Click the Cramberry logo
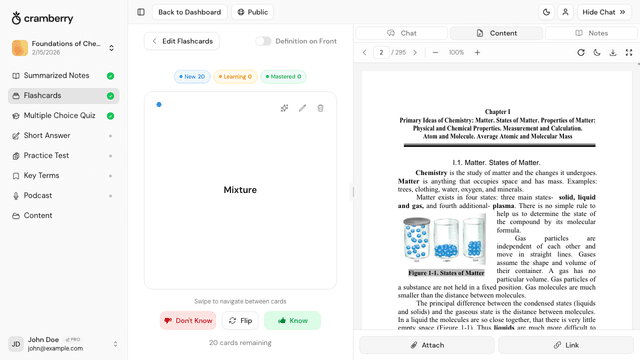The width and height of the screenshot is (640, 360). [42, 18]
